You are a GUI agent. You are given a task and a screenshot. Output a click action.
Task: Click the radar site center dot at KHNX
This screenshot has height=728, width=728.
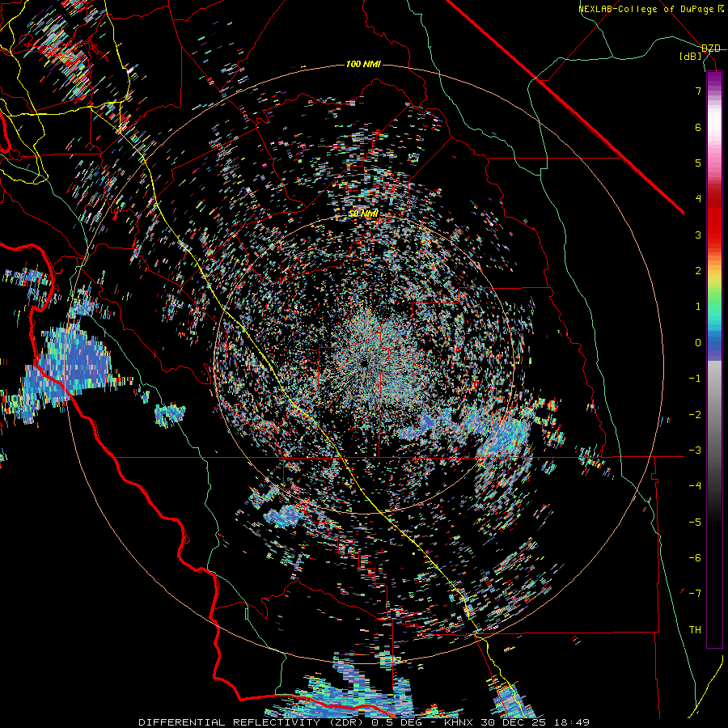pyautogui.click(x=364, y=363)
